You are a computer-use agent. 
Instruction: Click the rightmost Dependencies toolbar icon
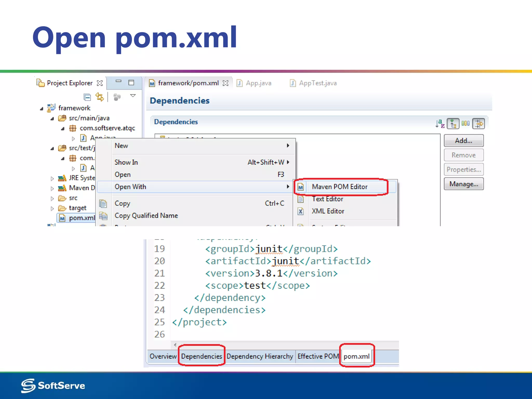point(478,123)
